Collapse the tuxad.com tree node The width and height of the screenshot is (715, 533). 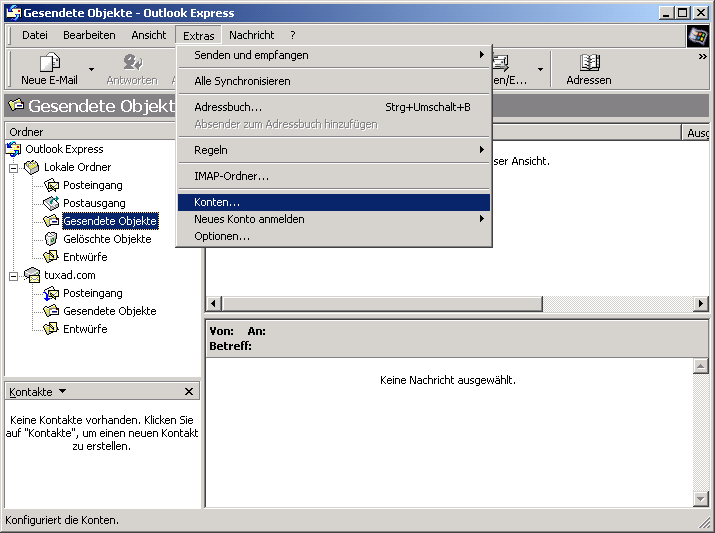click(x=14, y=276)
